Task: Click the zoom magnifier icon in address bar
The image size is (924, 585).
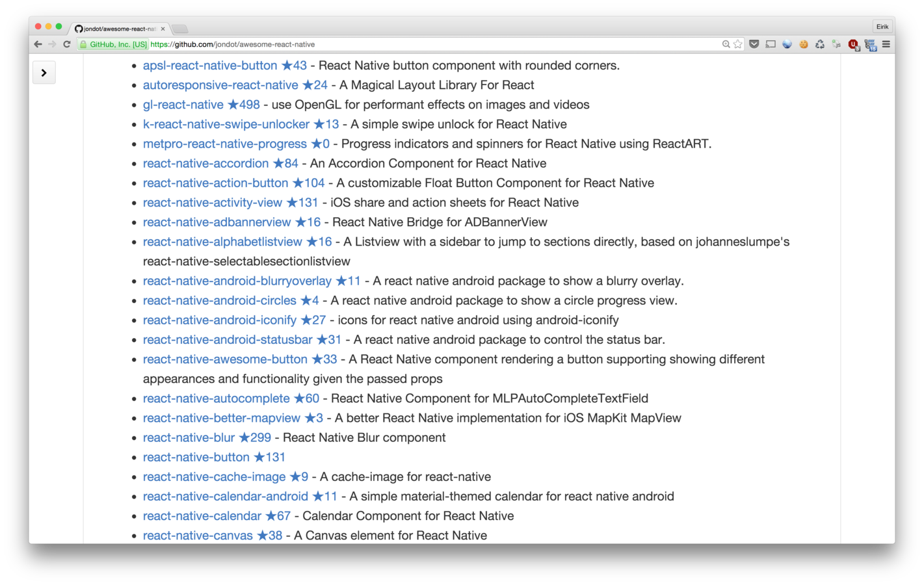Action: 726,44
